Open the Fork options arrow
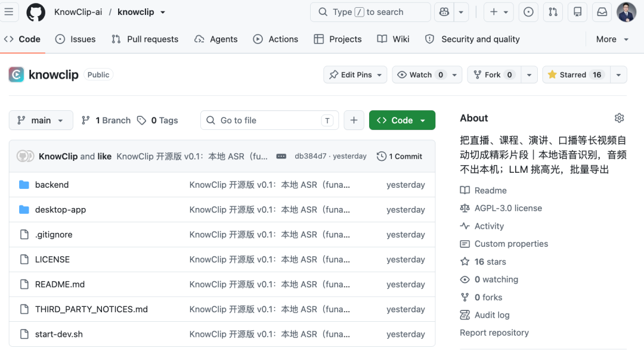The image size is (644, 354). click(529, 74)
